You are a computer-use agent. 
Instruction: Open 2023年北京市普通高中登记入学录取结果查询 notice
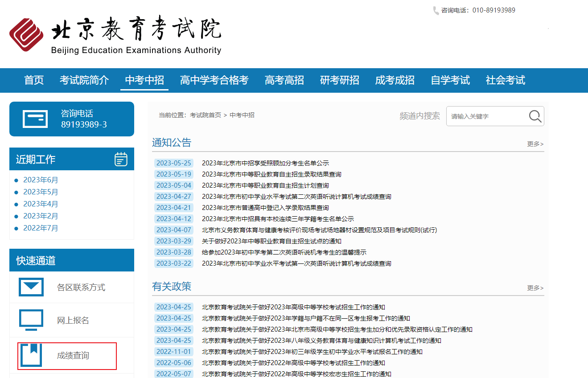(x=265, y=208)
